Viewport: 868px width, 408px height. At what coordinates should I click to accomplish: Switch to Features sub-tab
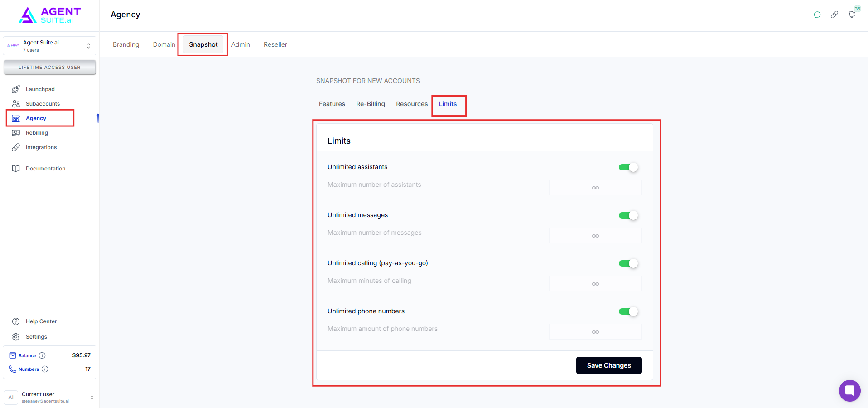pos(332,104)
